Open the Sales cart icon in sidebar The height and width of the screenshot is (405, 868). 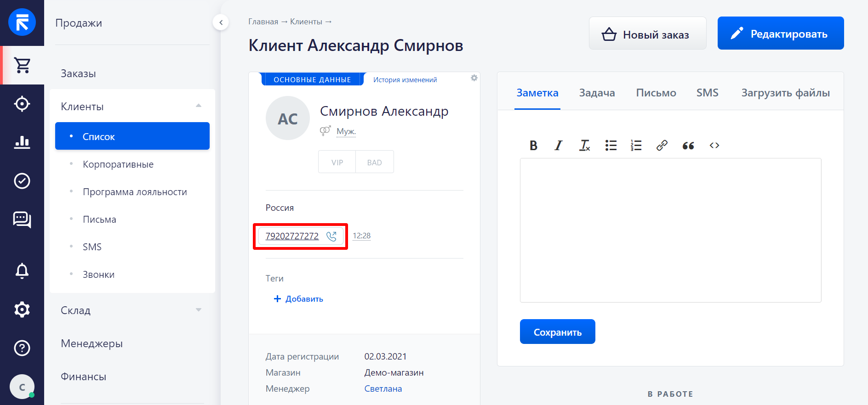click(22, 65)
